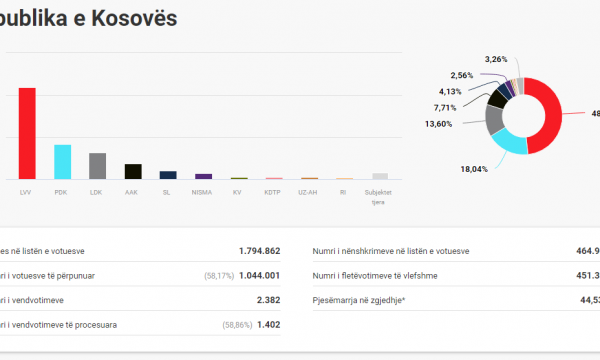This screenshot has height=360, width=600.
Task: Select the black donut chart segment
Action: pyautogui.click(x=497, y=99)
